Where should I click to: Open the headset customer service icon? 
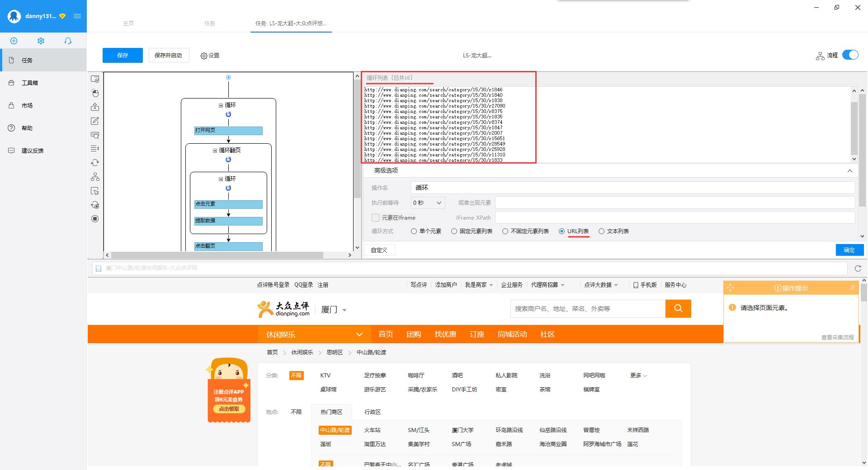[x=68, y=41]
